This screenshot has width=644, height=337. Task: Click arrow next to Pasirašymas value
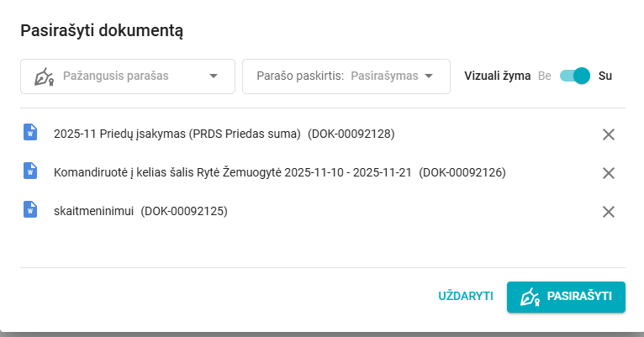[429, 76]
